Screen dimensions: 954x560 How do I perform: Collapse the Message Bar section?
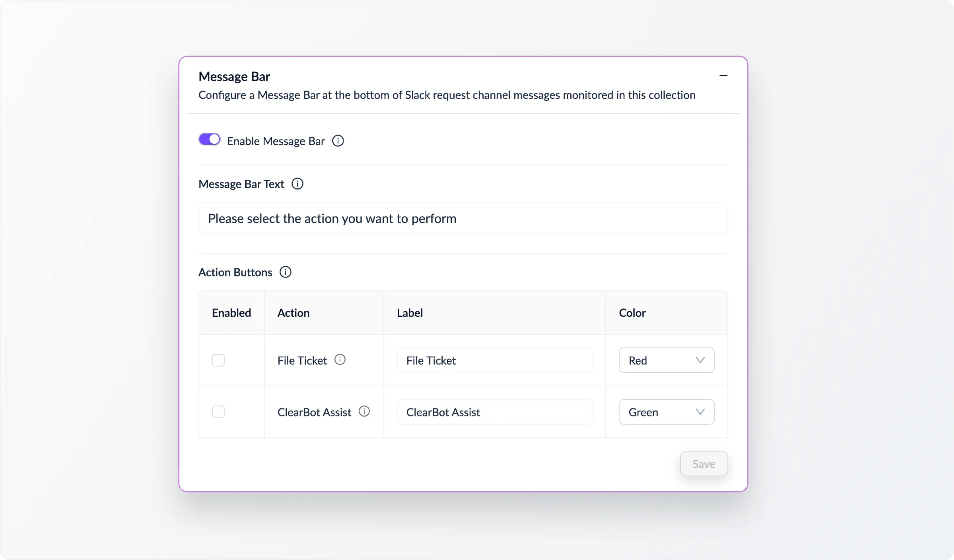[x=723, y=75]
